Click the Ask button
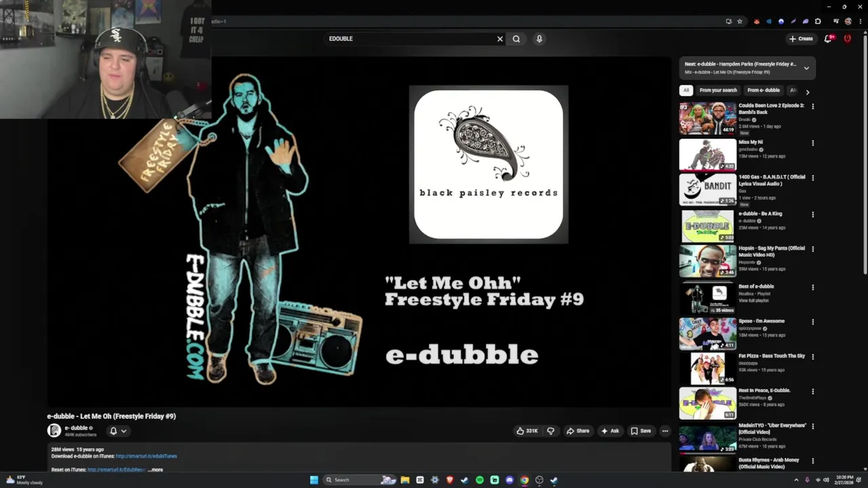The width and height of the screenshot is (868, 488). tap(610, 431)
